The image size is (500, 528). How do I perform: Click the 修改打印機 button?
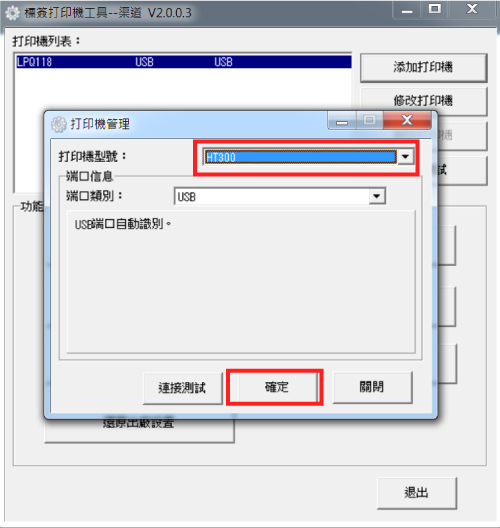click(424, 100)
